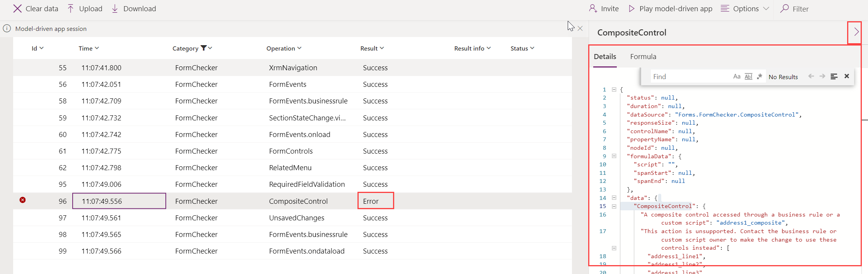Select the FormEvents.onload operation row
This screenshot has height=274, width=868.
tap(293, 134)
